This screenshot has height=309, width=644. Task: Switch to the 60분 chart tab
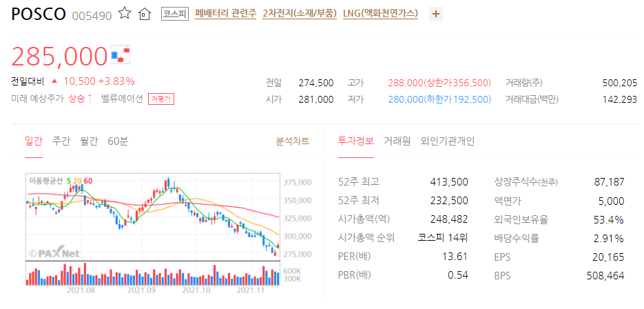coord(118,141)
